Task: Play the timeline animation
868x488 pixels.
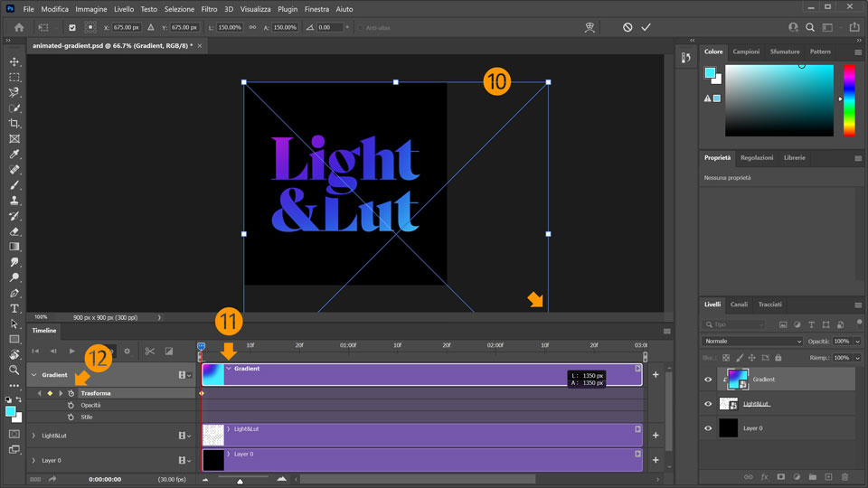Action: click(72, 351)
